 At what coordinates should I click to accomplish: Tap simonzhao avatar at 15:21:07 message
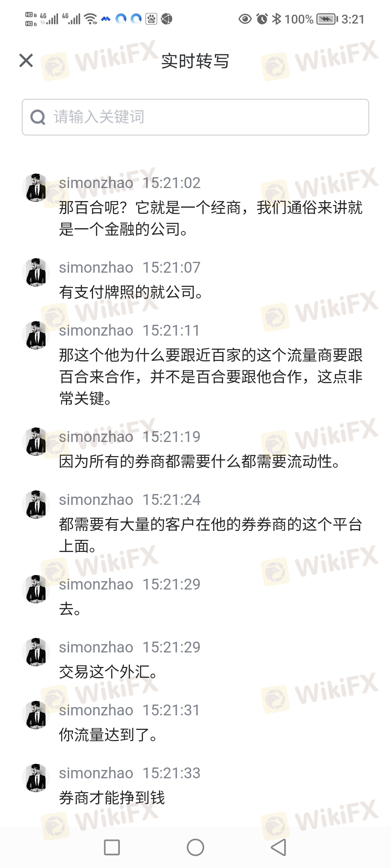(x=35, y=272)
